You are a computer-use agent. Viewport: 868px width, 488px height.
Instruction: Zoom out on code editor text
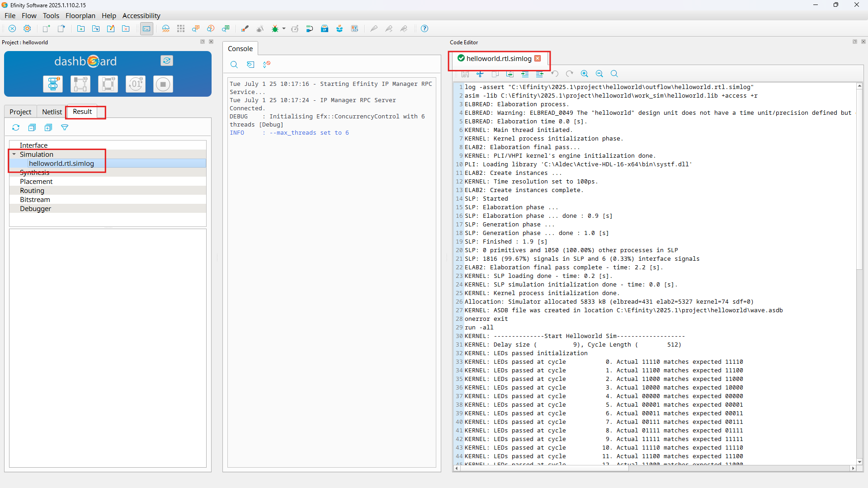[599, 74]
